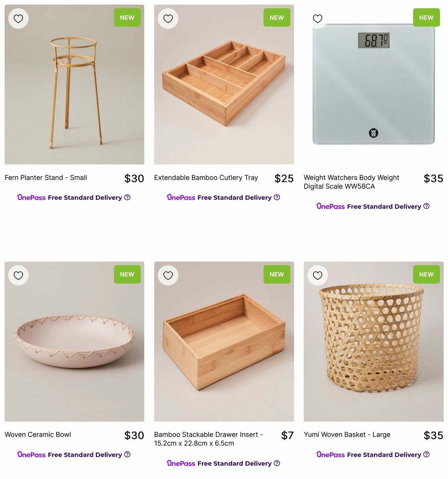The height and width of the screenshot is (479, 448).
Task: View Weight Watchers Digital Scale WW58CA title
Action: click(x=351, y=182)
